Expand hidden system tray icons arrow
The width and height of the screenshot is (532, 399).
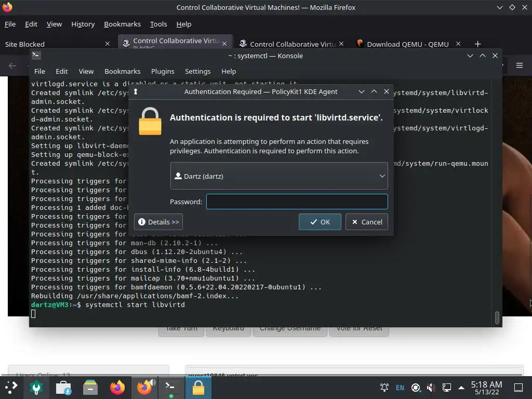pyautogui.click(x=461, y=388)
